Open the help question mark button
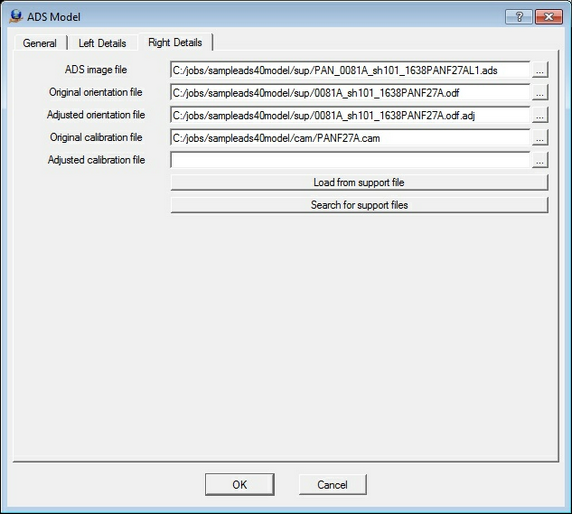 519,17
